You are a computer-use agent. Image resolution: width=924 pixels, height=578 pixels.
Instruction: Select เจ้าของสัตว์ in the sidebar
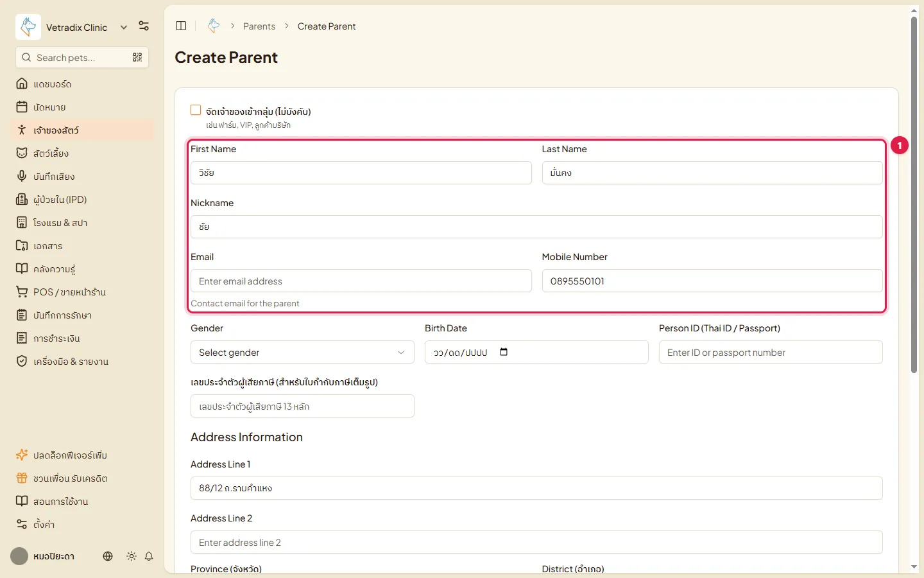tap(82, 130)
